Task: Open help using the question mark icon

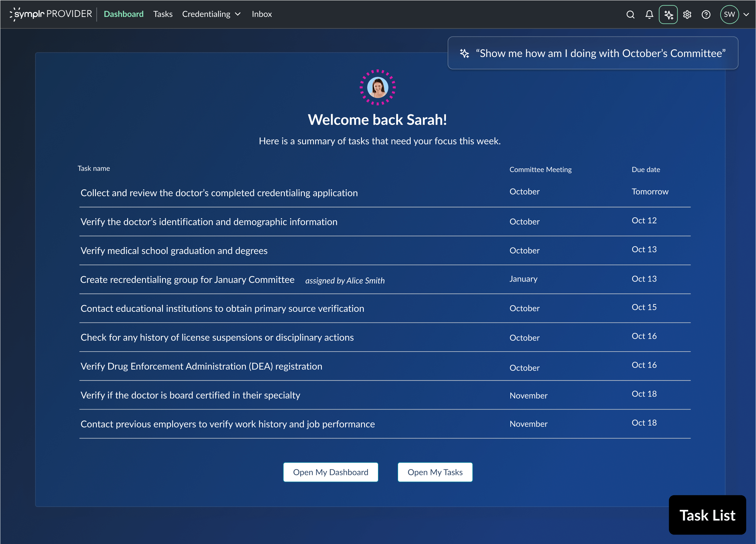Action: pyautogui.click(x=706, y=14)
